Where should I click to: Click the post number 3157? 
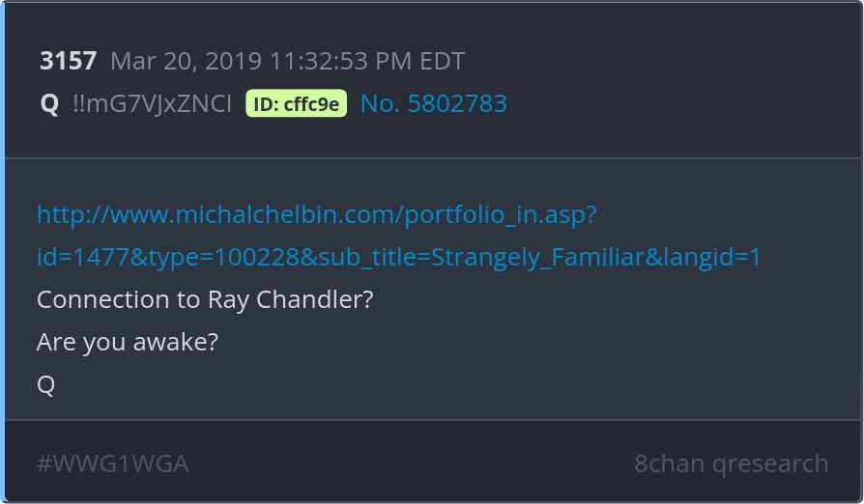tap(69, 61)
